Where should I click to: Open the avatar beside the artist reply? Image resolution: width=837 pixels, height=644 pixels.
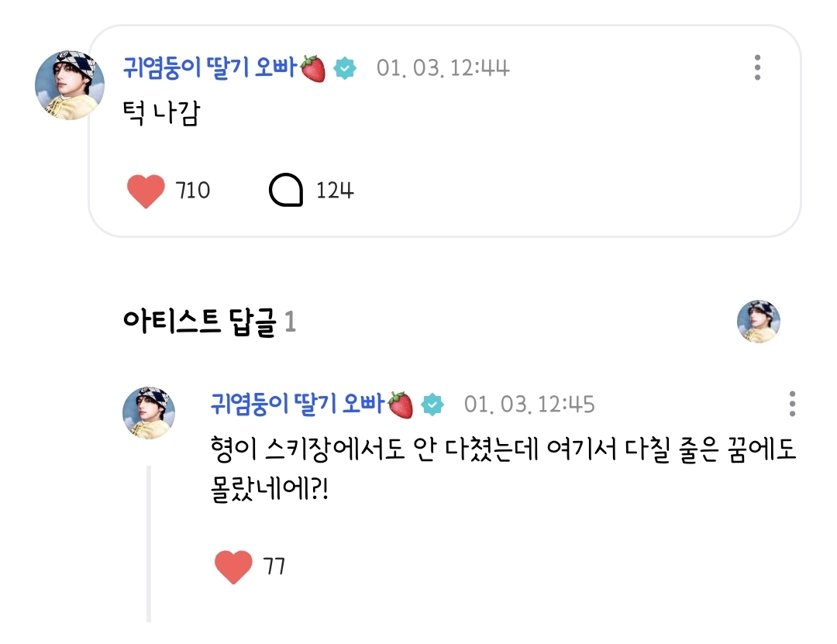pos(149,413)
